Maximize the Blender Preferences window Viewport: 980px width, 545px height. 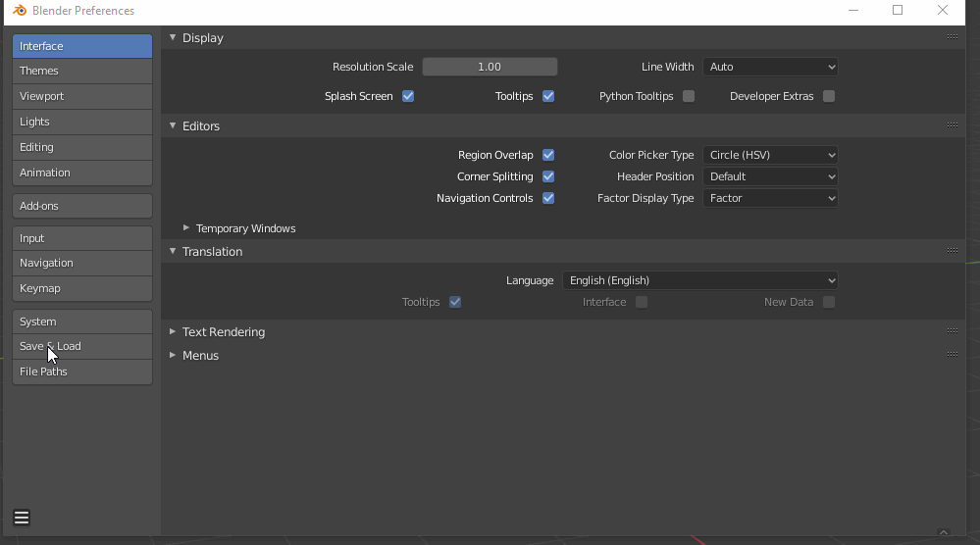pyautogui.click(x=898, y=11)
